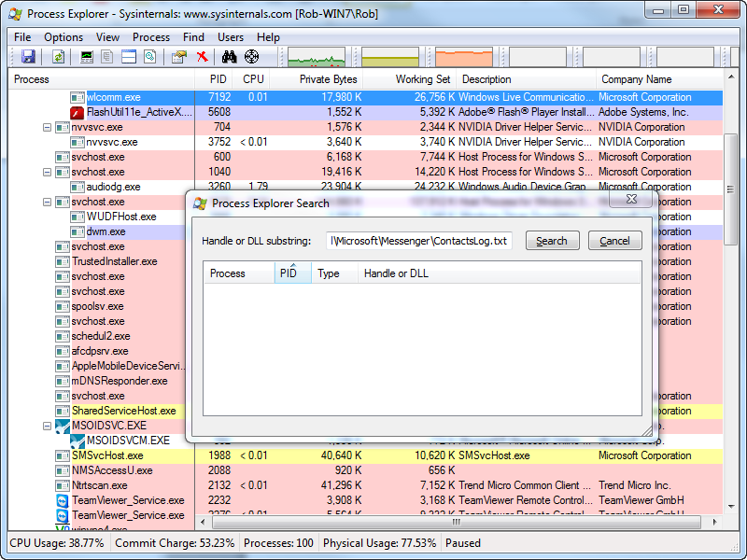
Task: Open the Options menu
Action: pos(63,37)
